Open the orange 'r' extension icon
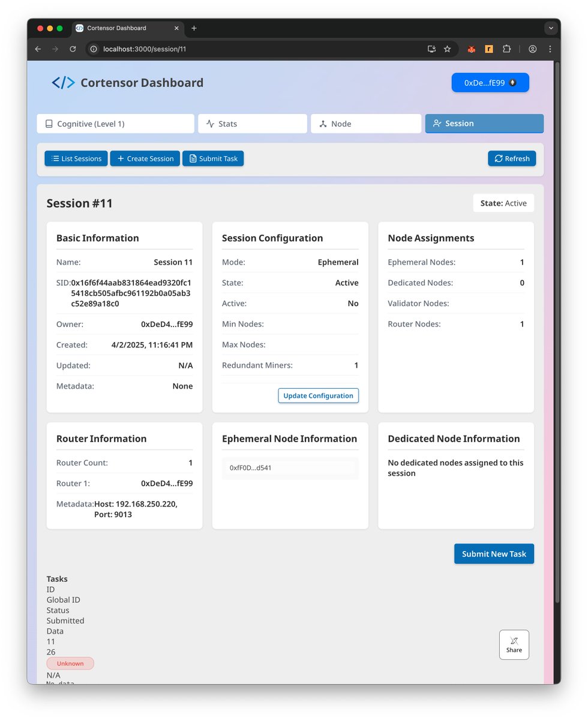 (x=489, y=49)
